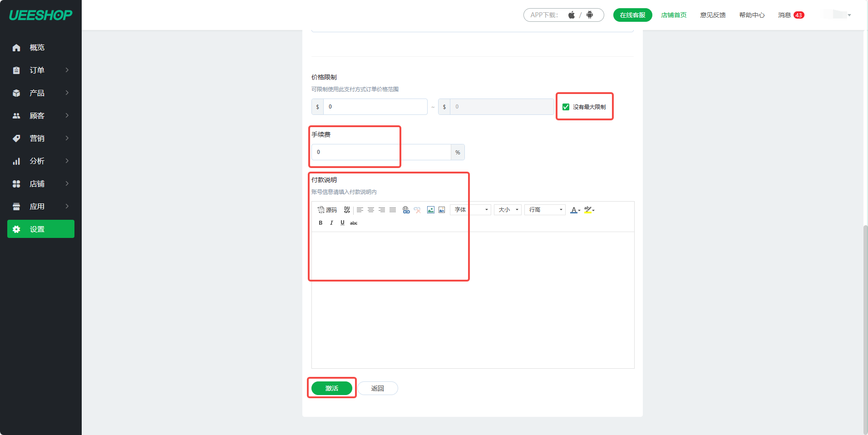Toggle bold formatting
The width and height of the screenshot is (868, 435).
point(321,223)
